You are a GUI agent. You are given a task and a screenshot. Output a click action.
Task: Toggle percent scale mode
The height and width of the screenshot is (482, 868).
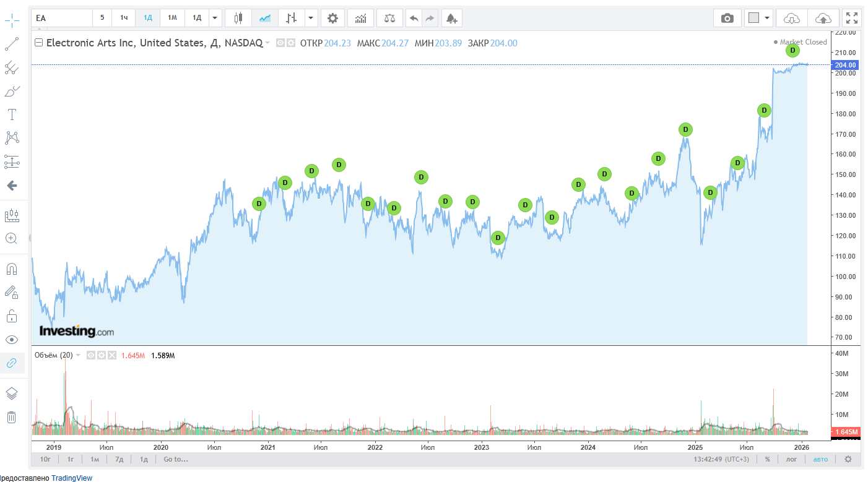coord(767,459)
